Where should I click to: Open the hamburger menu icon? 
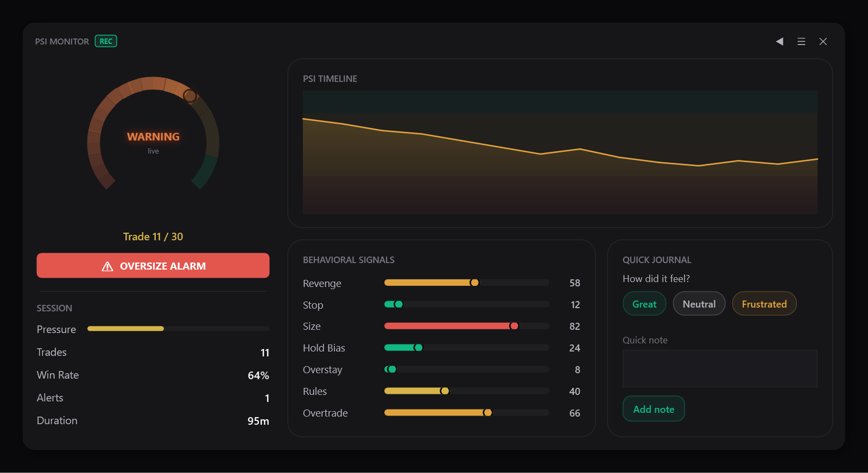pos(801,41)
